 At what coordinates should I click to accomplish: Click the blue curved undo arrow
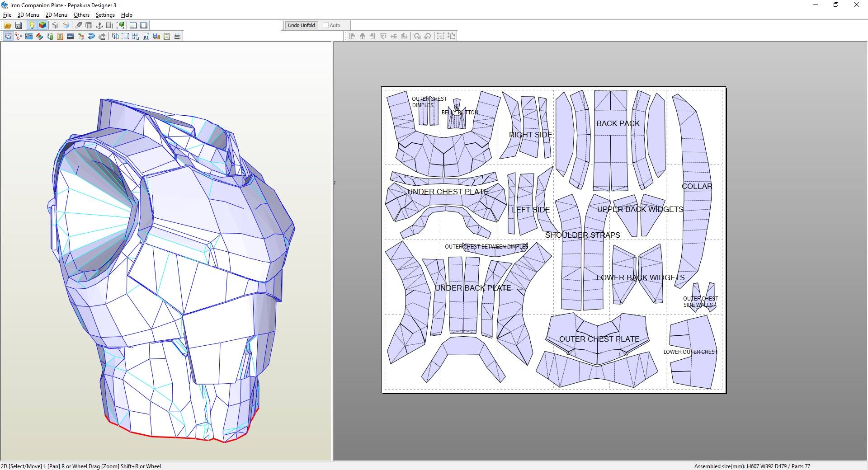click(91, 36)
